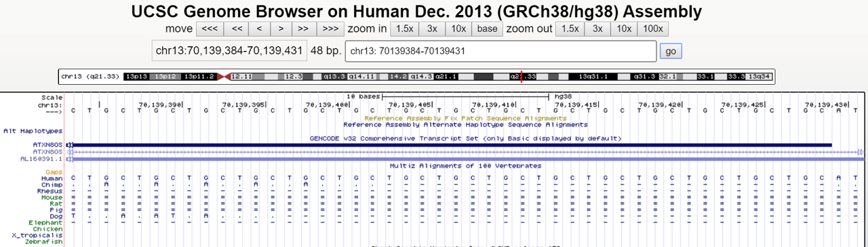Click the 13p13 band on the ideogram

coord(136,77)
